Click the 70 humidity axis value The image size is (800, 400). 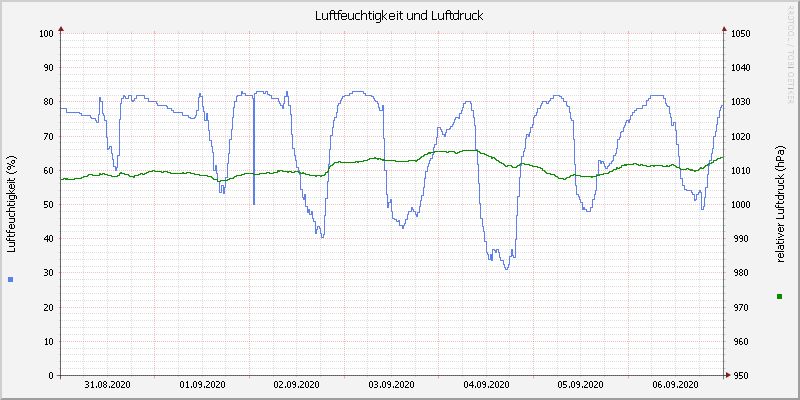(48, 136)
